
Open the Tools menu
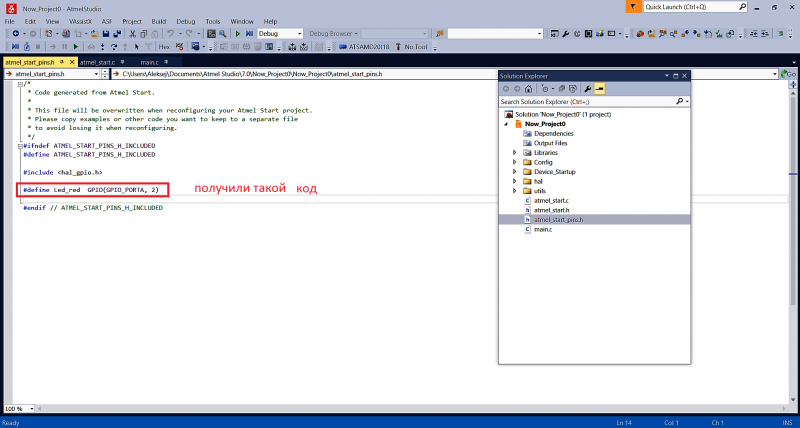(213, 21)
